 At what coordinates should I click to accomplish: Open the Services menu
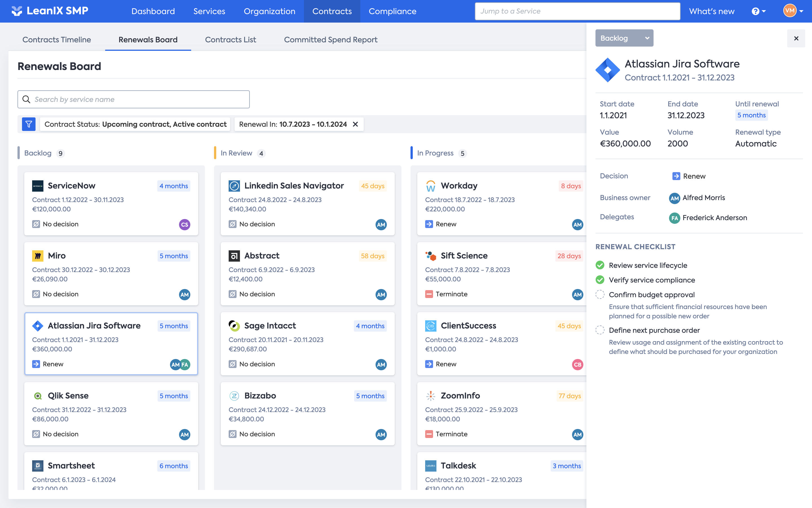click(x=209, y=11)
